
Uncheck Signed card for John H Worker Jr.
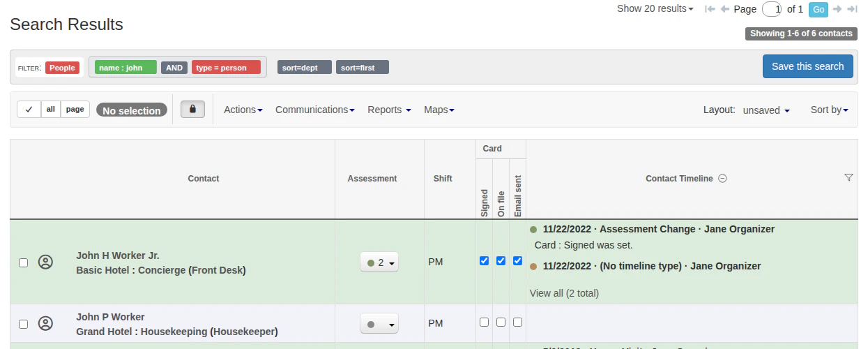(484, 261)
